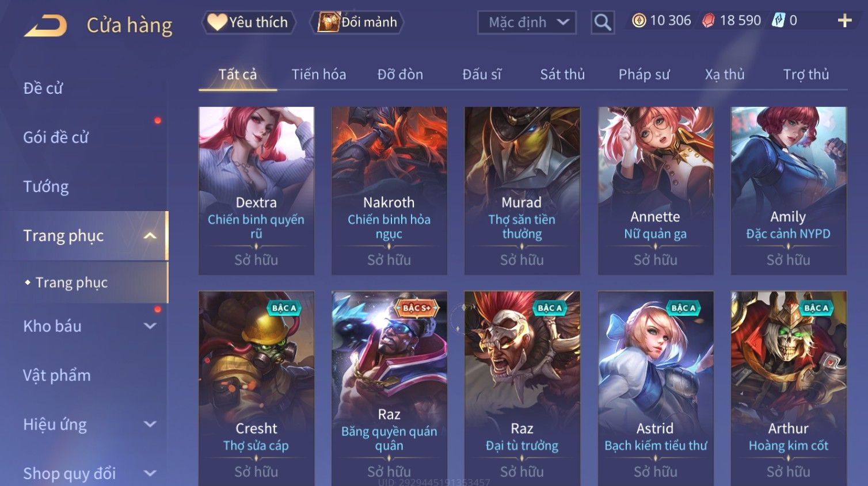Open the search magnifier icon

coord(603,22)
